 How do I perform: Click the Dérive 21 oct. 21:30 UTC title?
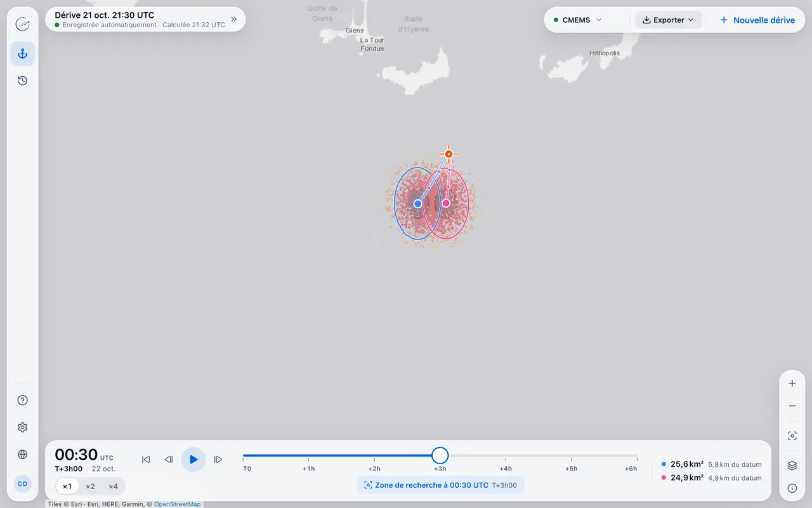coord(105,15)
